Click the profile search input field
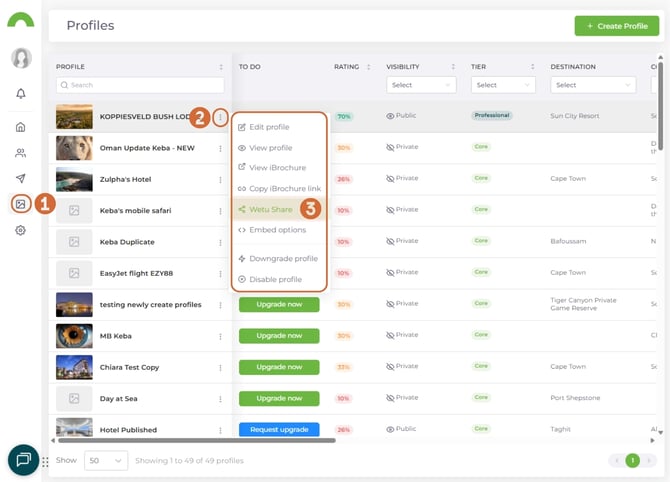 point(140,85)
